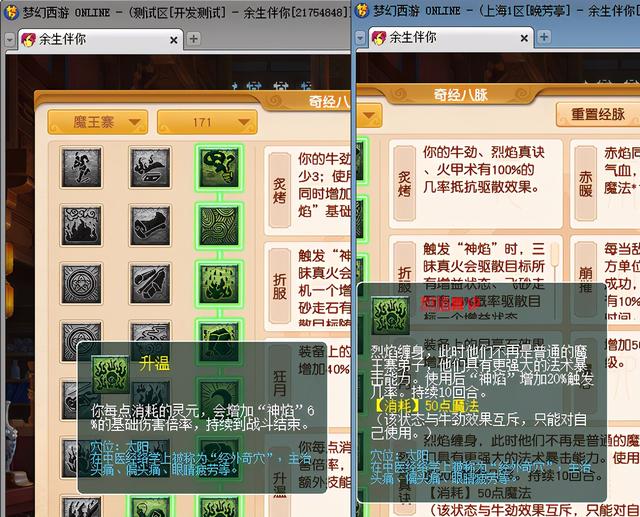Open the 171 level dropdown
This screenshot has width=640, height=517.
(207, 122)
